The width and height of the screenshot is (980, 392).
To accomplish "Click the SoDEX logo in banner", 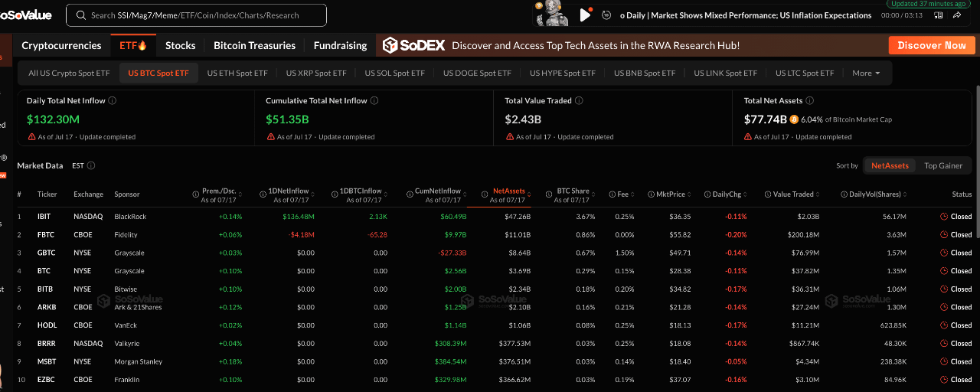I will click(414, 45).
